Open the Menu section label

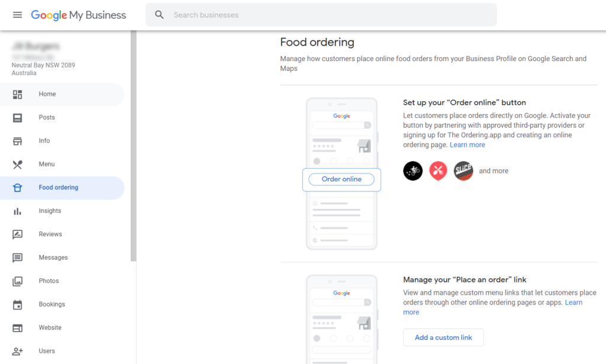coord(47,164)
